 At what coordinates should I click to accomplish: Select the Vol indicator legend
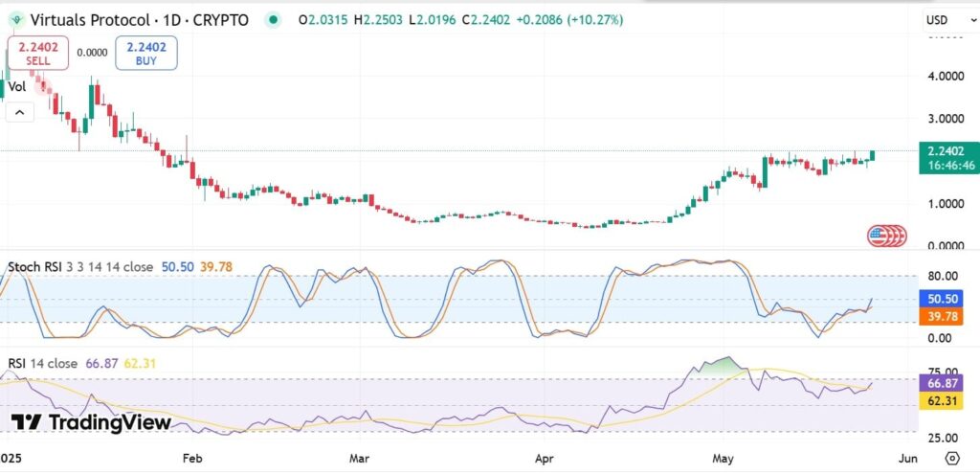click(17, 86)
